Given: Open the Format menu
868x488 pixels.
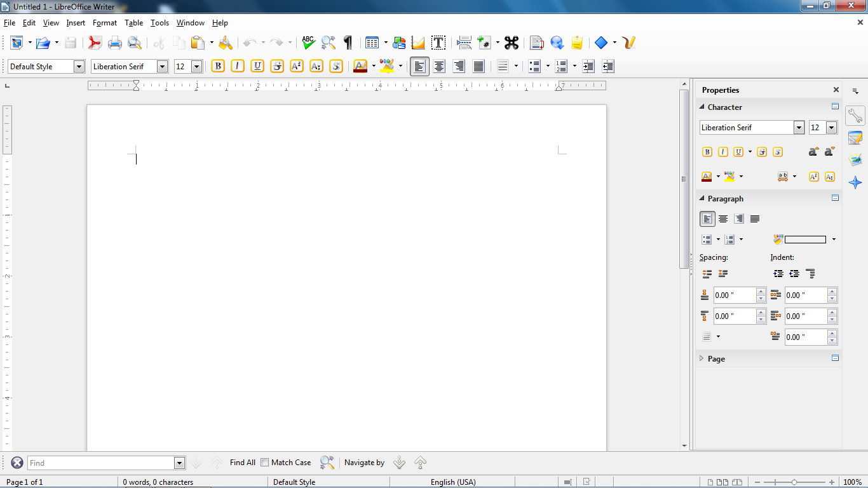Looking at the screenshot, I should pos(104,23).
